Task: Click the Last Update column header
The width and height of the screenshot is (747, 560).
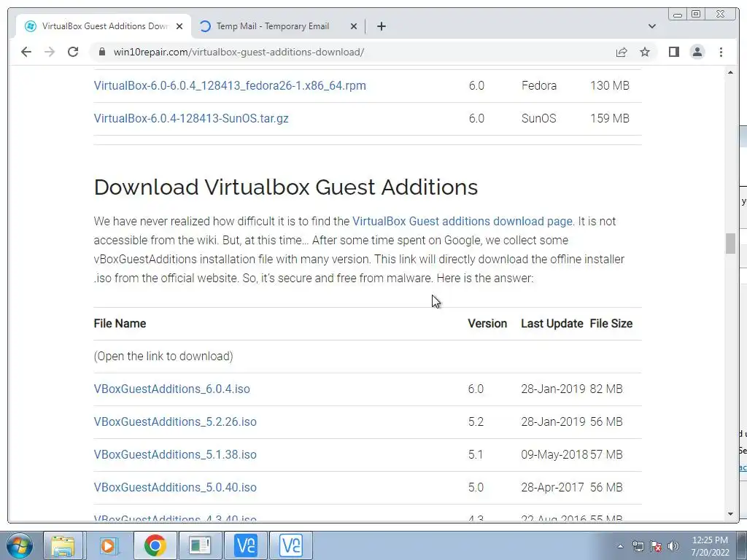Action: [x=552, y=323]
